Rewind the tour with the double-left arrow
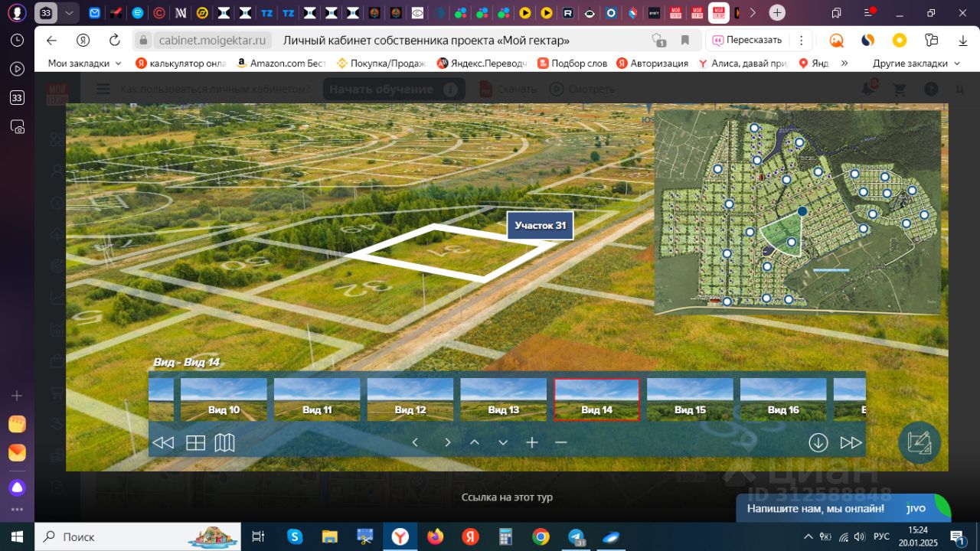980x551 pixels. coord(163,442)
